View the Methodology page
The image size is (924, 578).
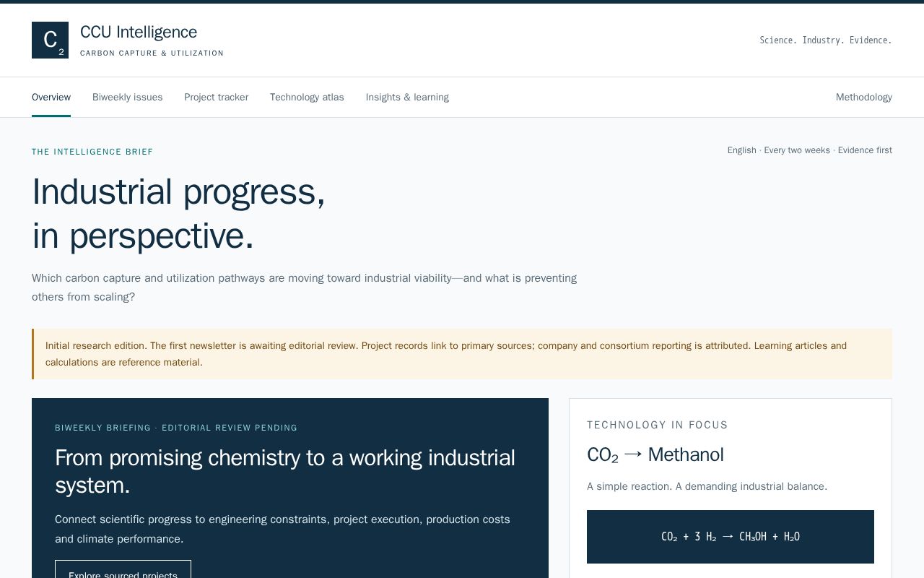tap(864, 97)
